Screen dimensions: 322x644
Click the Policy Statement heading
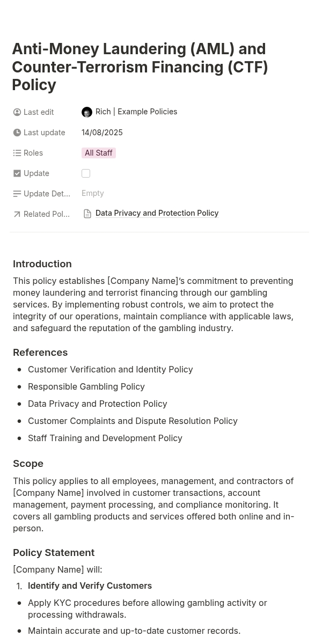click(x=54, y=553)
